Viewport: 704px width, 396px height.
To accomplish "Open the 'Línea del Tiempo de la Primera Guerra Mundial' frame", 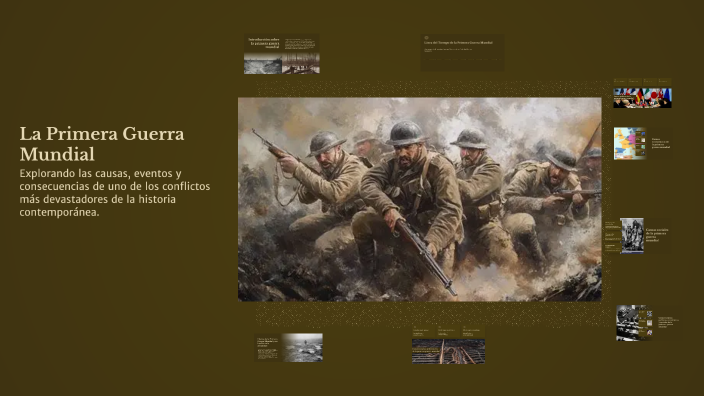I will [462, 53].
